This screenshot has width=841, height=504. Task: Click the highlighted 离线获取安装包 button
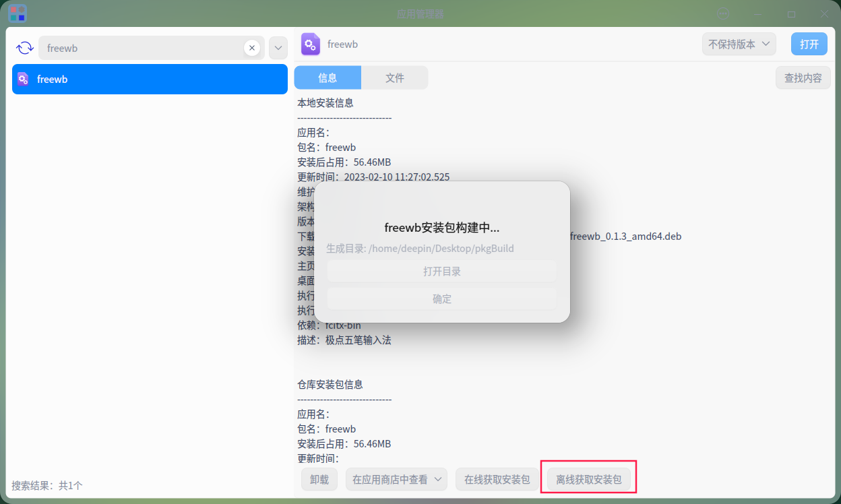tap(588, 479)
